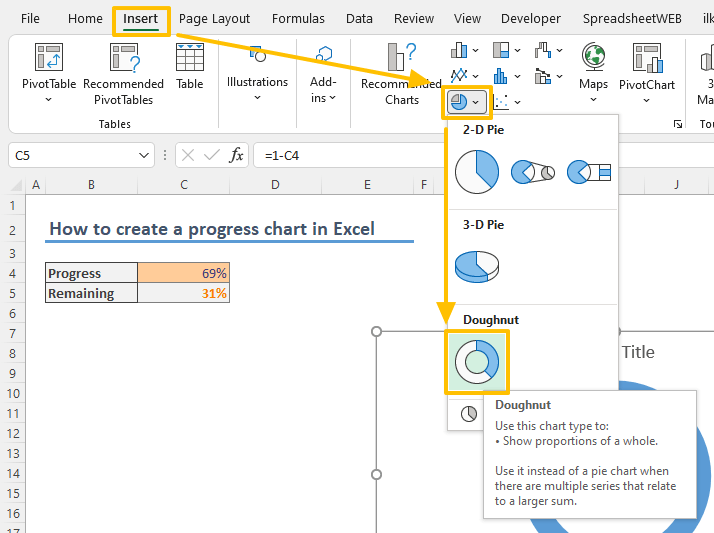Select column B header
714x533 pixels.
(92, 185)
